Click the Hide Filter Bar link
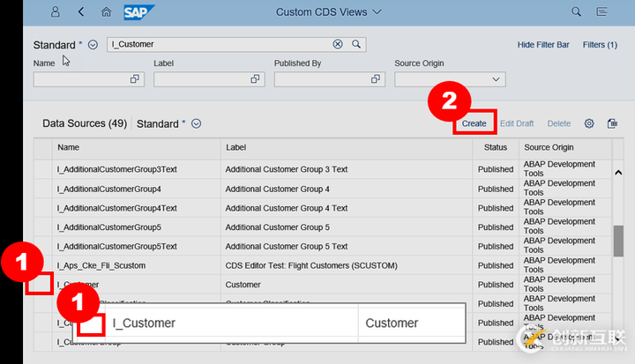The height and width of the screenshot is (364, 635). (542, 45)
